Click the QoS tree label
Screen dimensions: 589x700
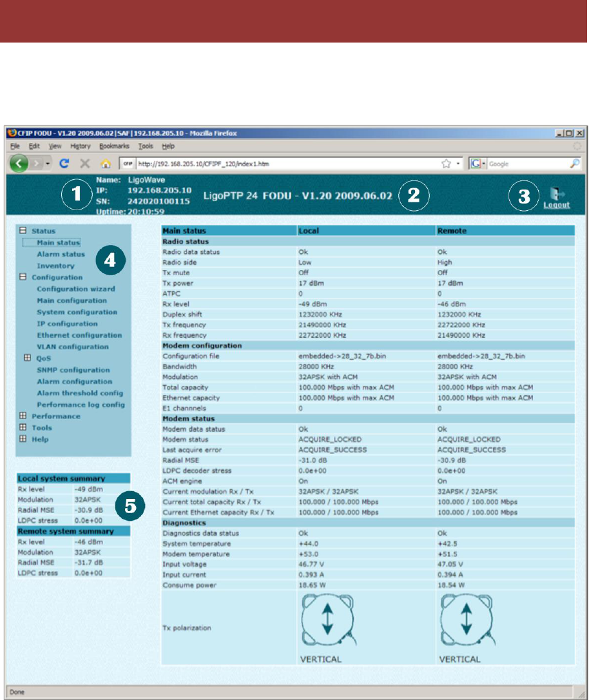point(43,358)
